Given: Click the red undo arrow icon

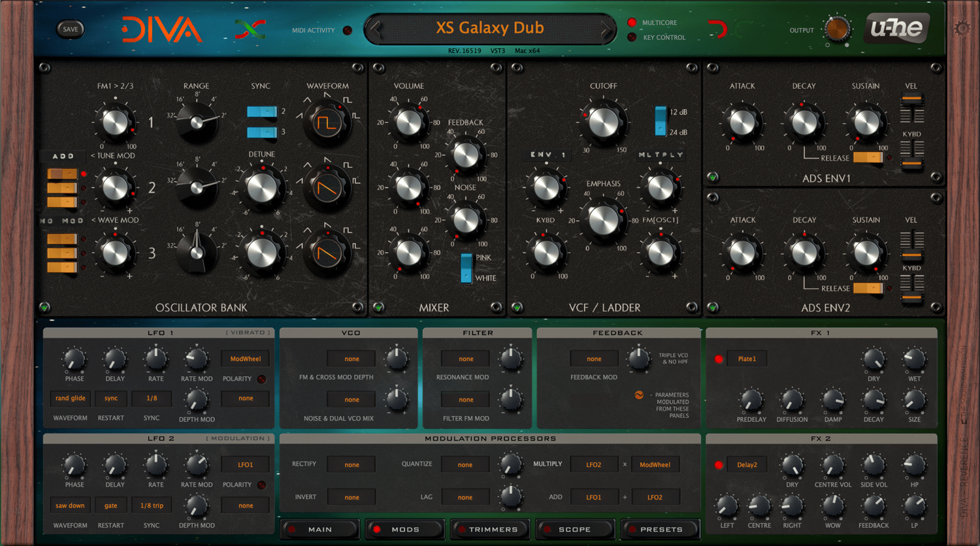Looking at the screenshot, I should [x=718, y=29].
